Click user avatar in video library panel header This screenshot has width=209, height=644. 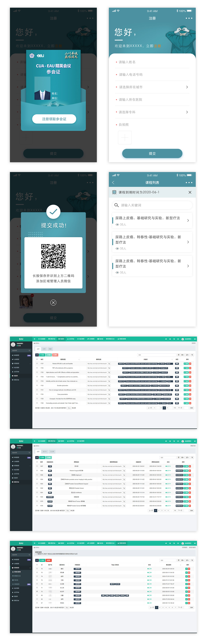point(183,339)
